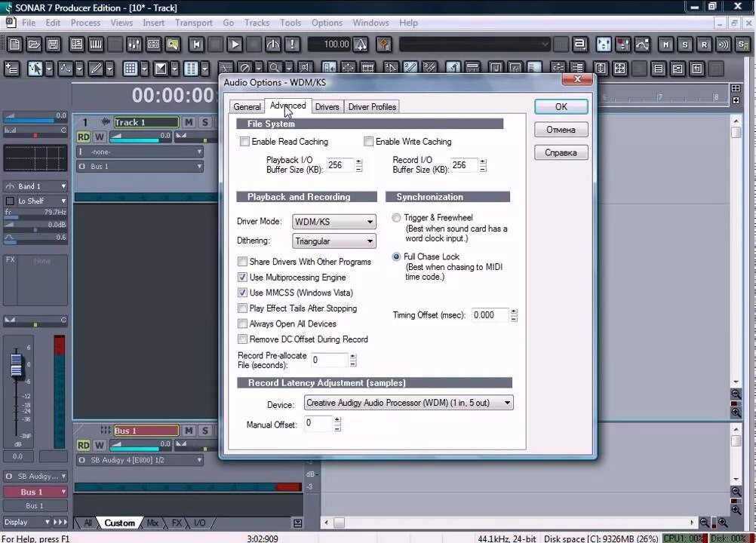Click the Справка help button
Image resolution: width=756 pixels, height=543 pixels.
tap(561, 153)
